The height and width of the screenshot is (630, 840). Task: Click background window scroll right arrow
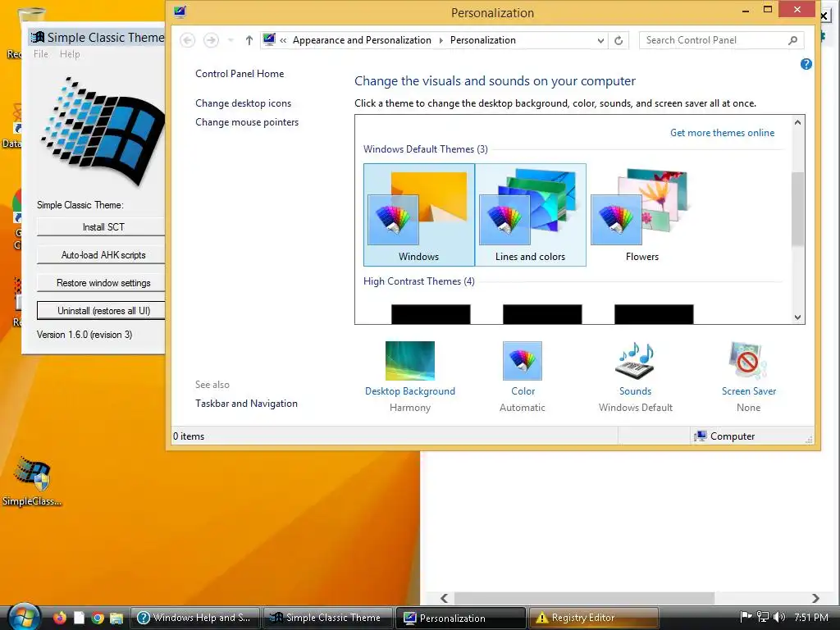pyautogui.click(x=815, y=598)
